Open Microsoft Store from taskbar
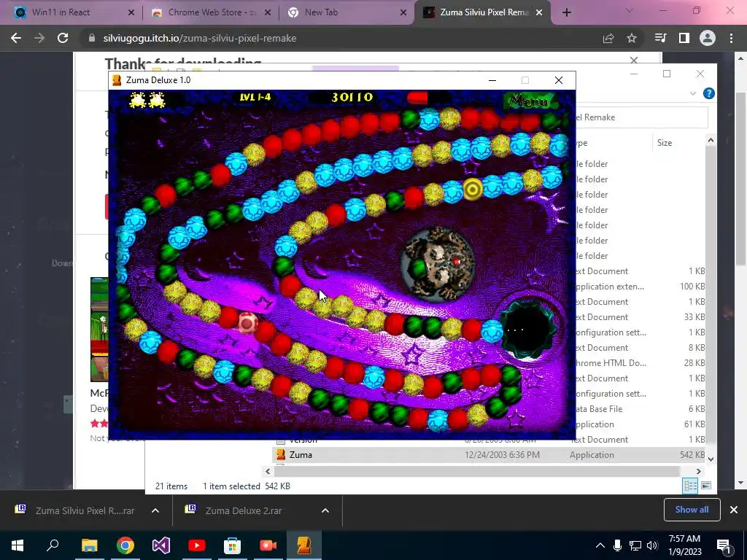 233,545
